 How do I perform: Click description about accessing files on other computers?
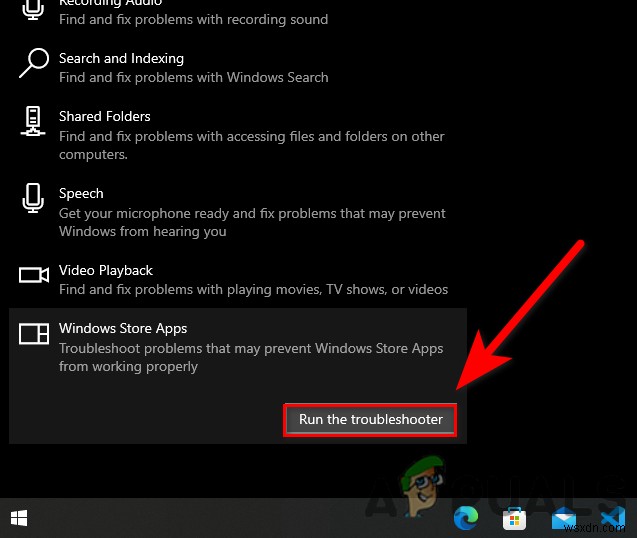click(x=252, y=145)
